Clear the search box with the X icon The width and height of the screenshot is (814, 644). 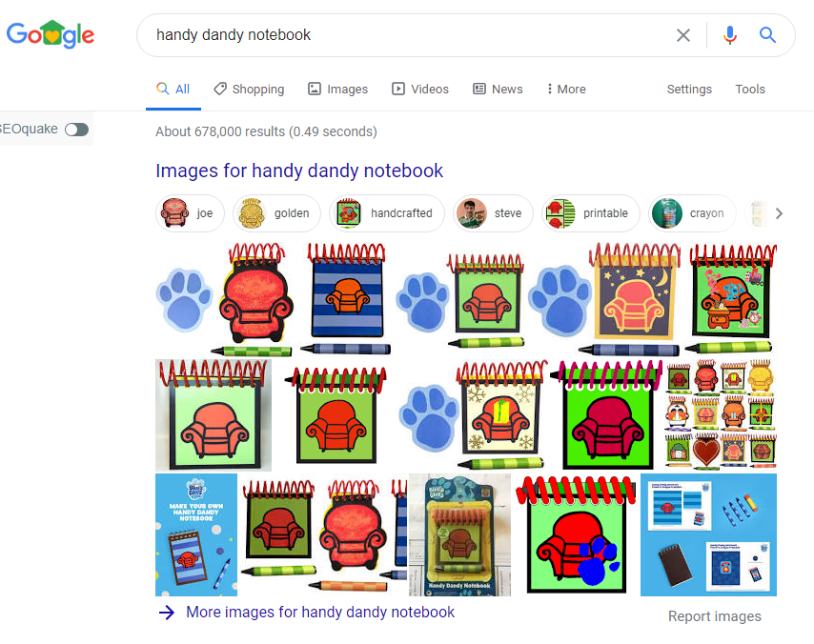[x=683, y=35]
